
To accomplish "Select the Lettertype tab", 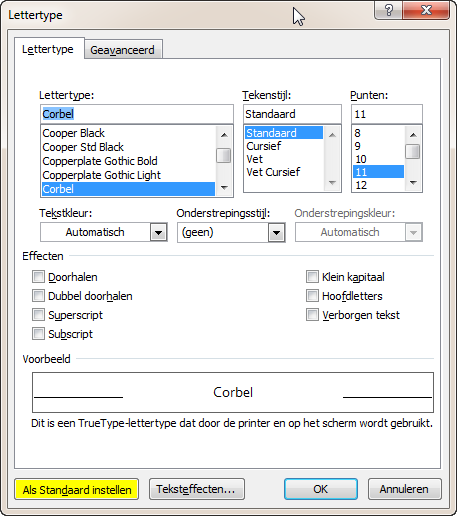I will point(49,49).
